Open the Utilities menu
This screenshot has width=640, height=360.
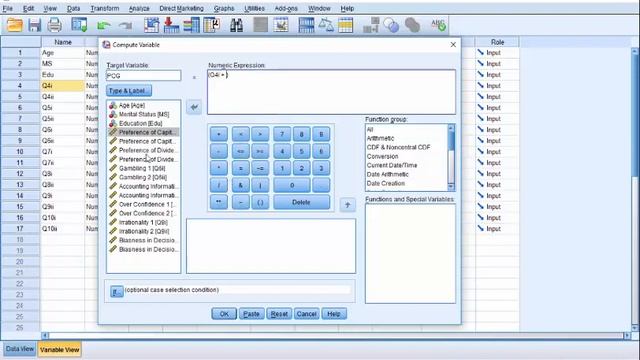click(254, 8)
